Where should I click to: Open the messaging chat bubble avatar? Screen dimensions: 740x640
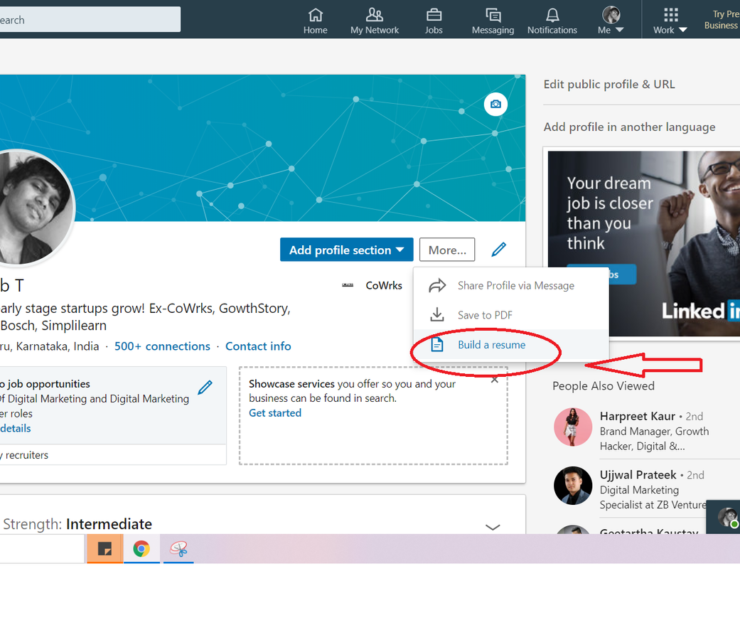[727, 517]
